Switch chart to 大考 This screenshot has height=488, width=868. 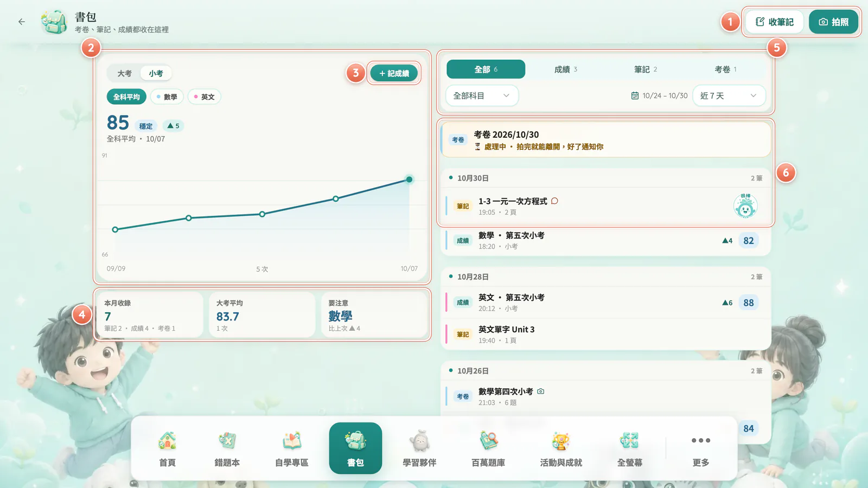[124, 73]
